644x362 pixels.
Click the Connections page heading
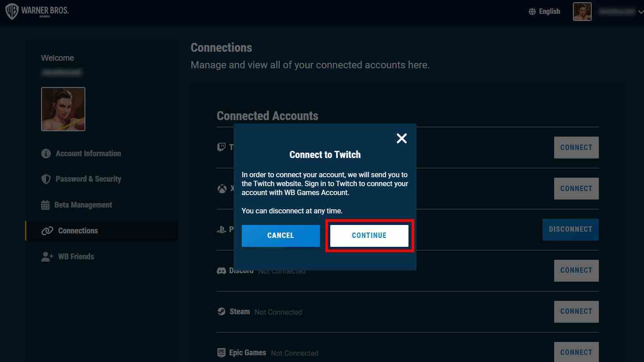coord(221,48)
